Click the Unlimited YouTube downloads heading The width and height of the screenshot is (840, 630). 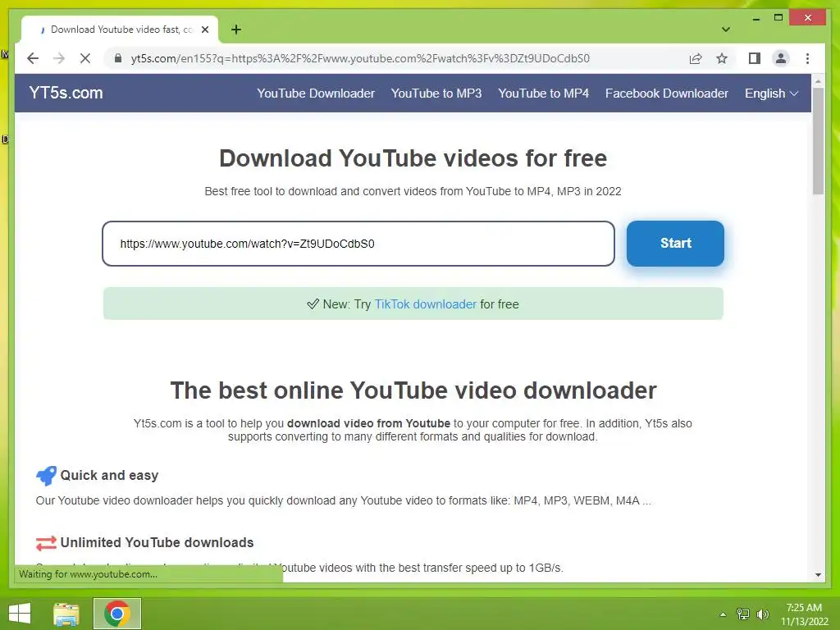[157, 543]
